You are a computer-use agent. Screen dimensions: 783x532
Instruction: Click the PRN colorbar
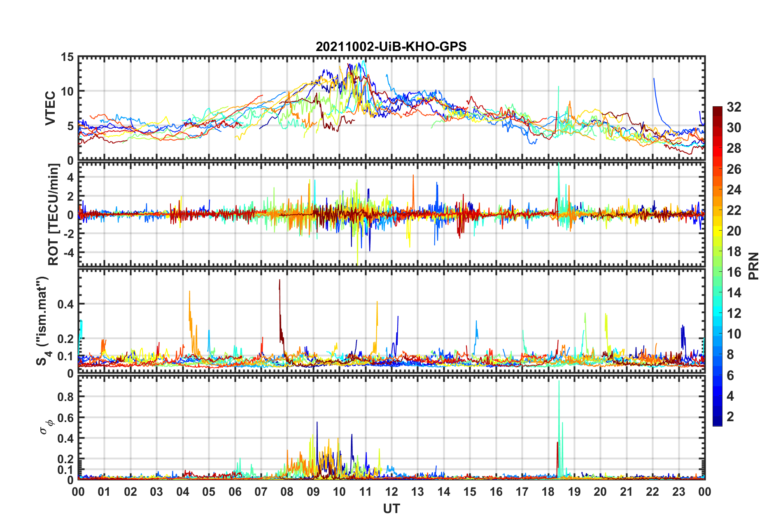(718, 266)
